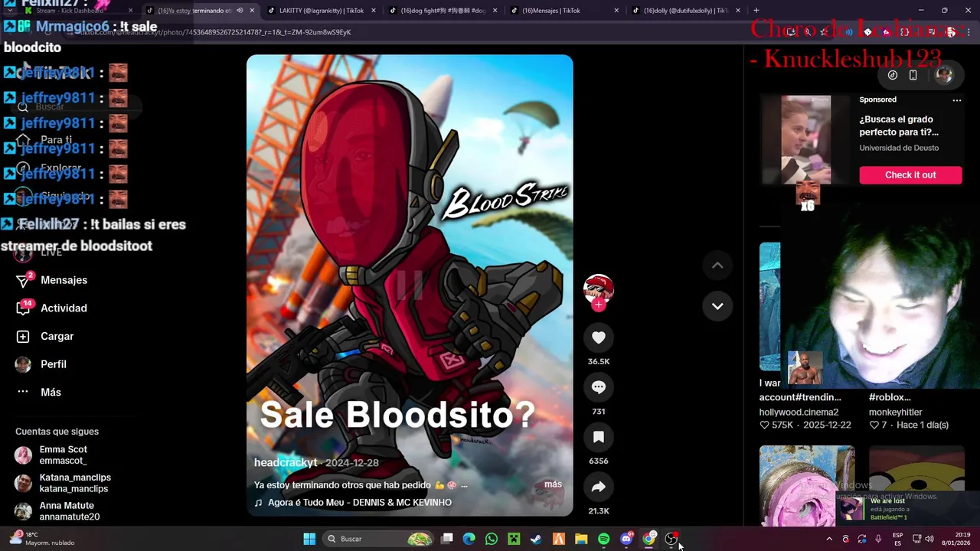980x551 pixels.
Task: Click the Cargar plus-square icon
Action: (x=23, y=337)
